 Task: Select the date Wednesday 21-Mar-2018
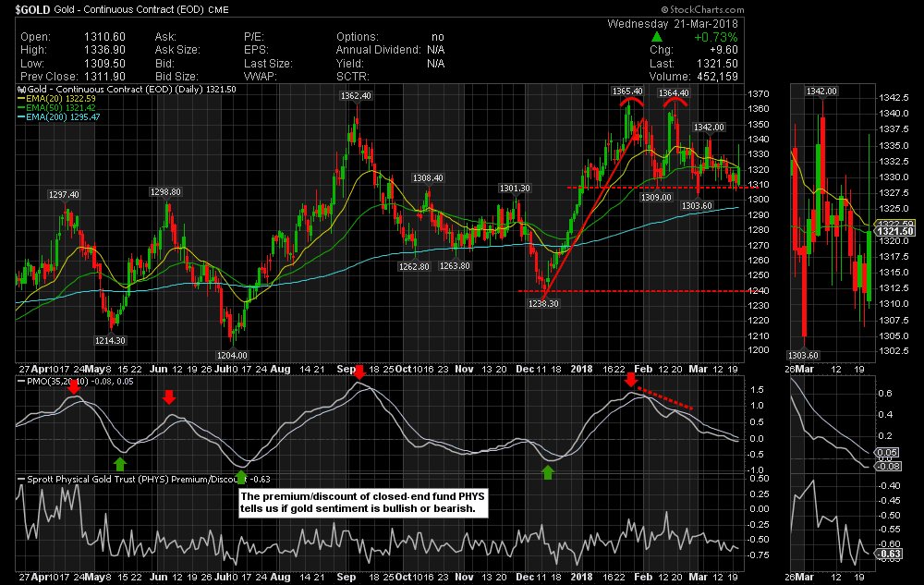tap(673, 23)
